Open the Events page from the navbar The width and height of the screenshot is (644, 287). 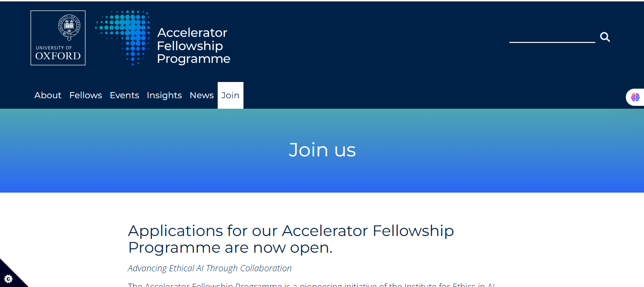125,95
